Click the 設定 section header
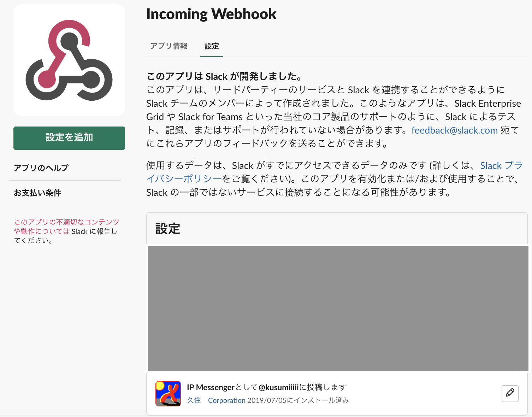 pos(167,229)
